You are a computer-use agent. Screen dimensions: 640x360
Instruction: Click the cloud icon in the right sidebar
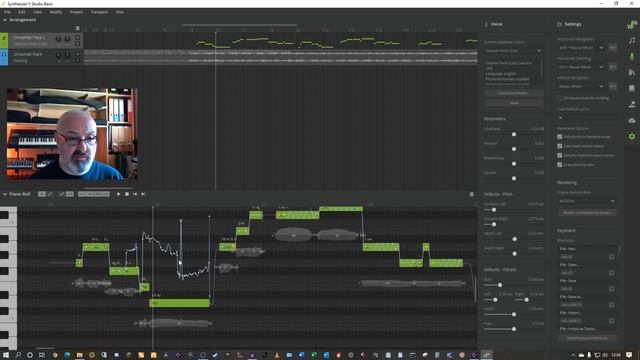click(x=632, y=120)
